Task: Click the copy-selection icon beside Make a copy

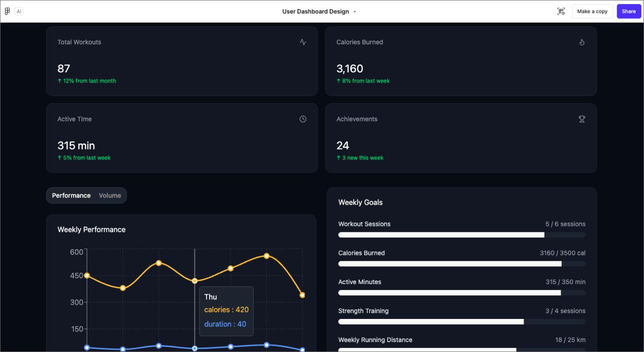Action: coord(561,11)
